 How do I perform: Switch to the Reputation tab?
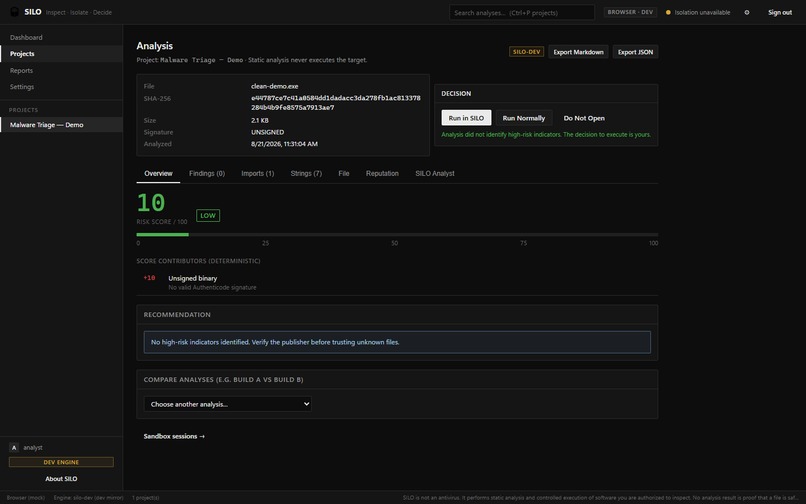(382, 173)
